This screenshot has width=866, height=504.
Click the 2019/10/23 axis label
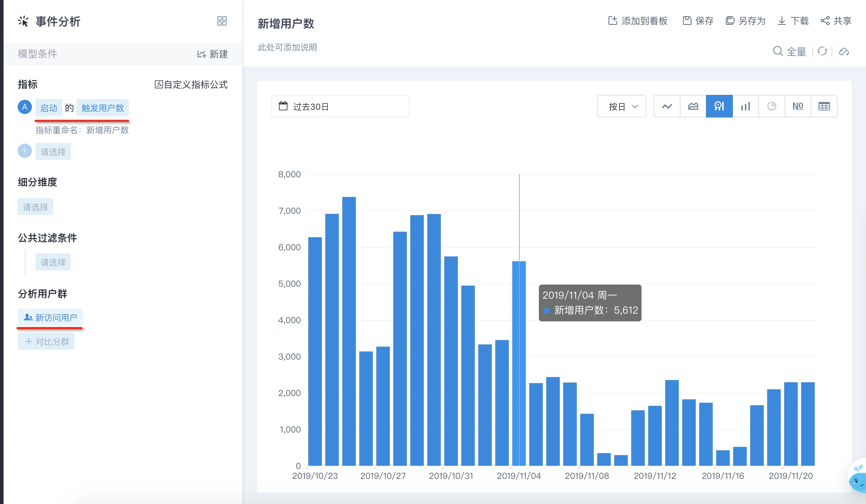[x=315, y=476]
